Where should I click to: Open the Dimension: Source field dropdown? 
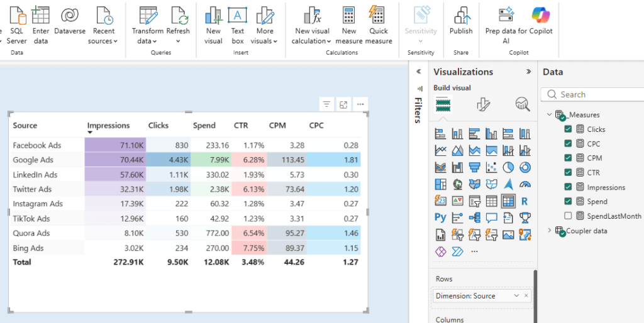[516, 296]
